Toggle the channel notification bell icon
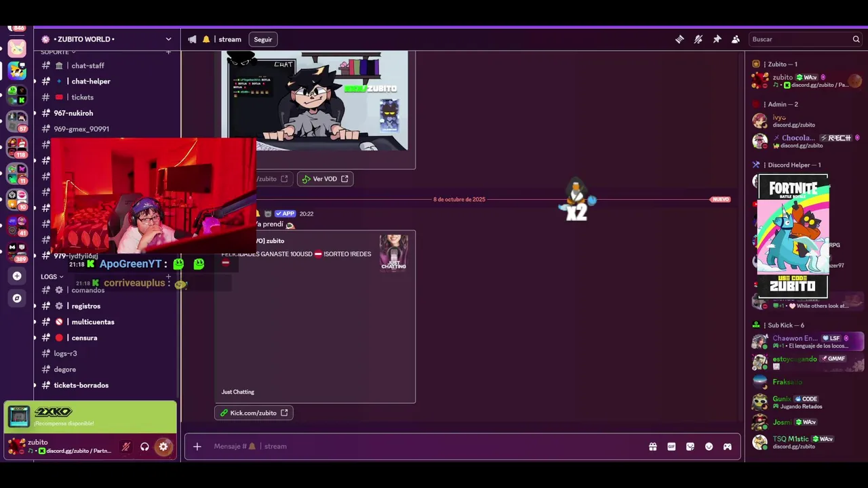Image resolution: width=868 pixels, height=488 pixels. (206, 39)
